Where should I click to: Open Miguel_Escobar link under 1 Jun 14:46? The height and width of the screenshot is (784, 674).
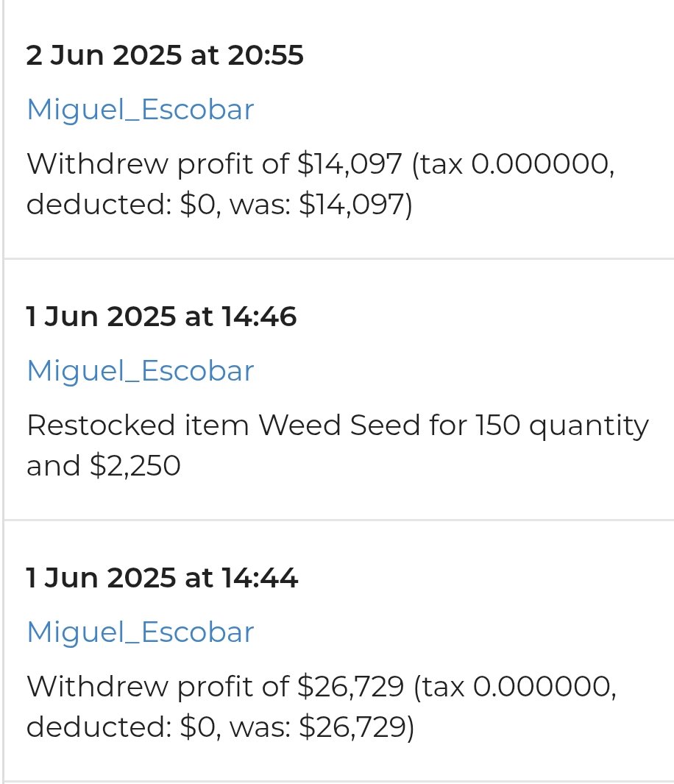tap(141, 371)
